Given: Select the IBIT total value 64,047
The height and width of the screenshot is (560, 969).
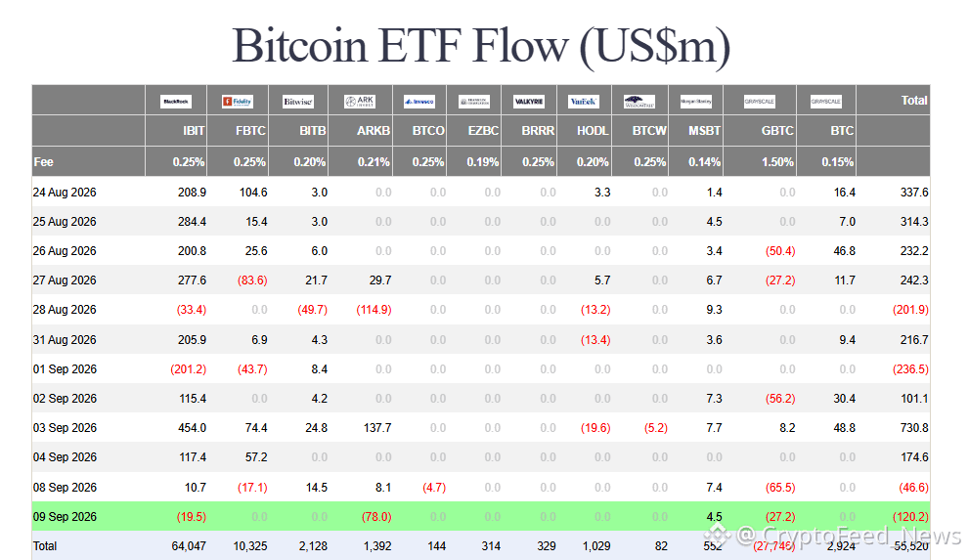Looking at the screenshot, I should click(x=189, y=546).
